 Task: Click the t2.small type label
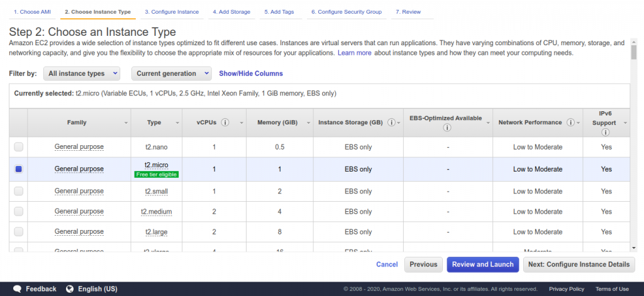pos(157,191)
